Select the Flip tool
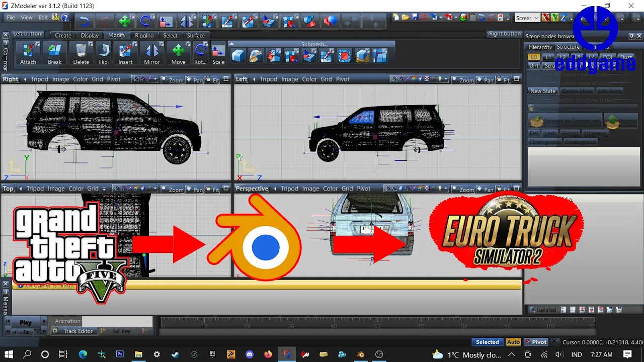This screenshot has width=644, height=362. point(103,54)
